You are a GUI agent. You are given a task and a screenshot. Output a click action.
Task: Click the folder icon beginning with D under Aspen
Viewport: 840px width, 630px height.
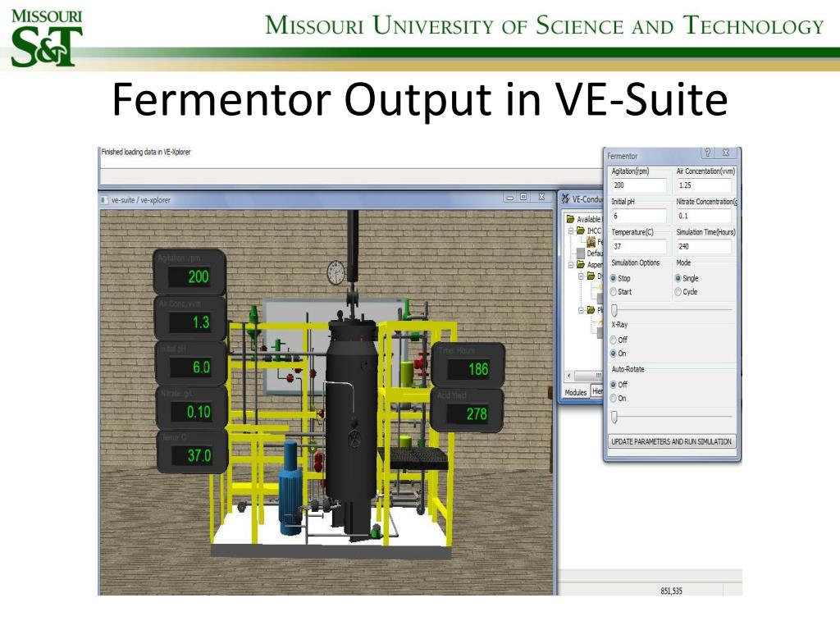click(x=591, y=276)
